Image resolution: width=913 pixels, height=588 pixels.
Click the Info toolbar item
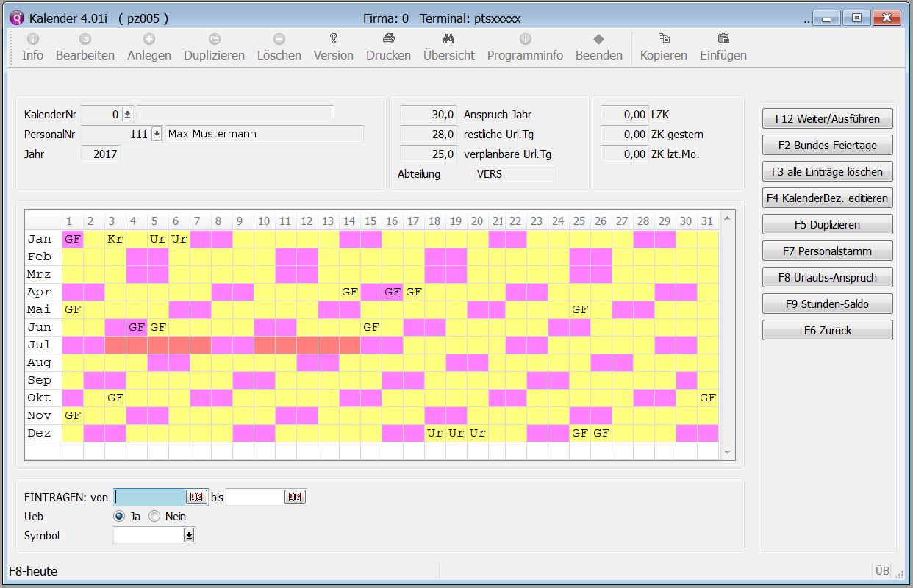tap(32, 46)
